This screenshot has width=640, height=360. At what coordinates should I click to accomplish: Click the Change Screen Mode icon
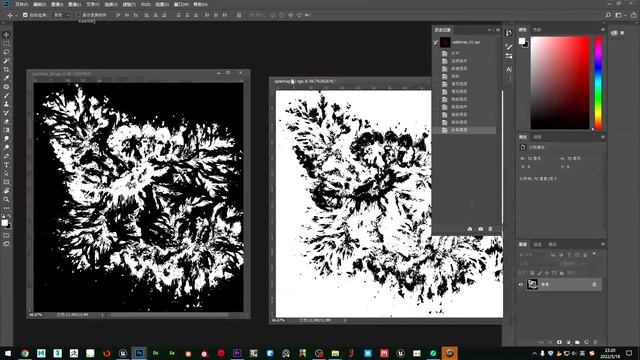click(6, 244)
